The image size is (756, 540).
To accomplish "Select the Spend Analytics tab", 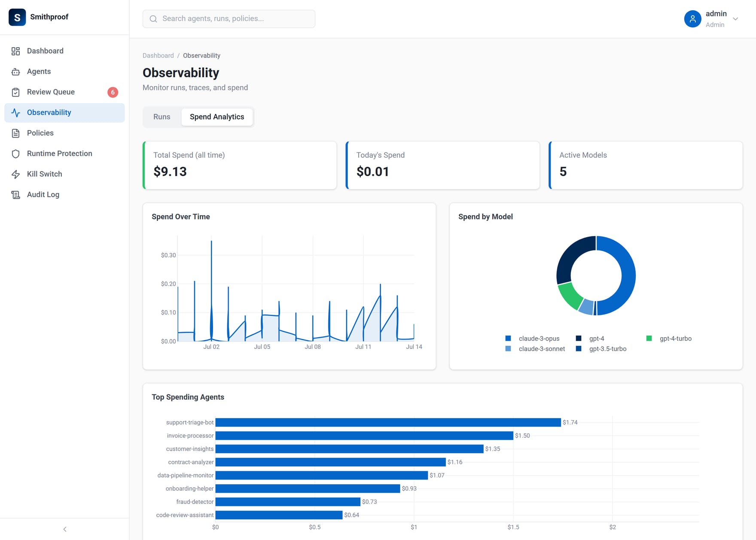I will (217, 117).
